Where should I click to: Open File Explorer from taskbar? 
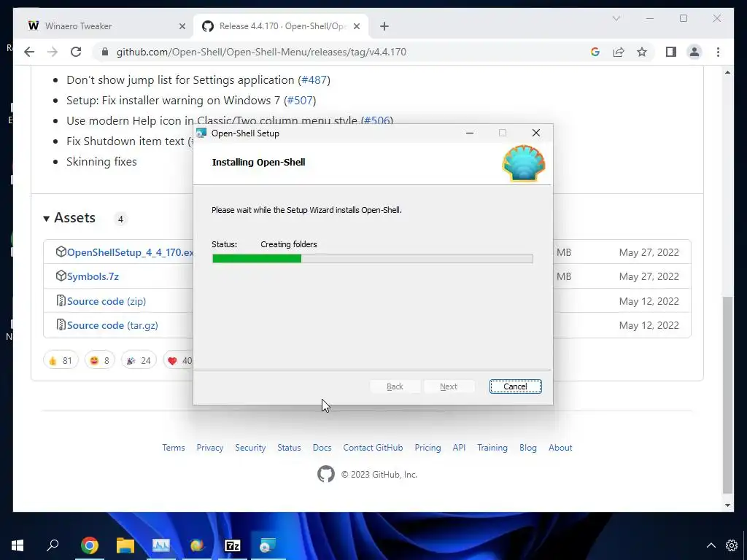click(x=125, y=545)
